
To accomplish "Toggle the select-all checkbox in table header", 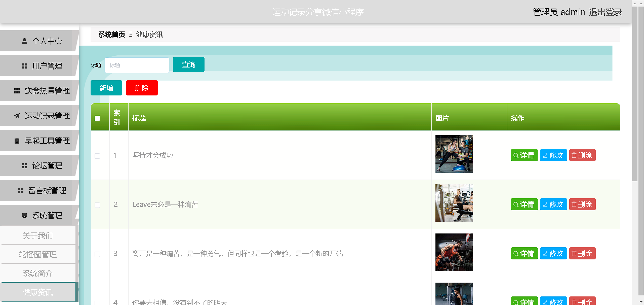I will [97, 118].
